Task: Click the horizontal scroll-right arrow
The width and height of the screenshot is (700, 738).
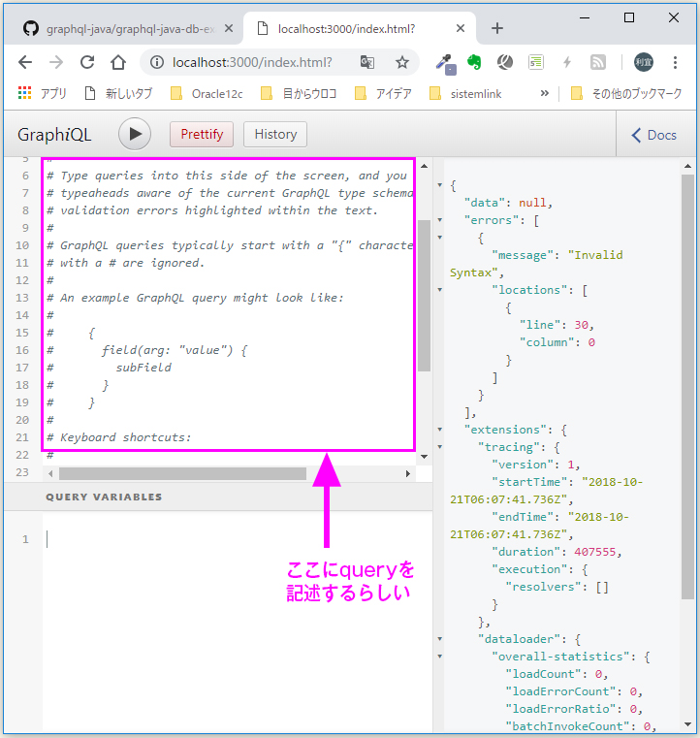Action: coord(408,473)
